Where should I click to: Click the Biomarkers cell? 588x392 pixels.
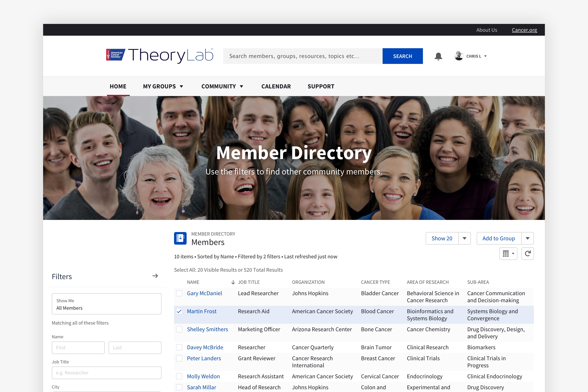point(481,347)
